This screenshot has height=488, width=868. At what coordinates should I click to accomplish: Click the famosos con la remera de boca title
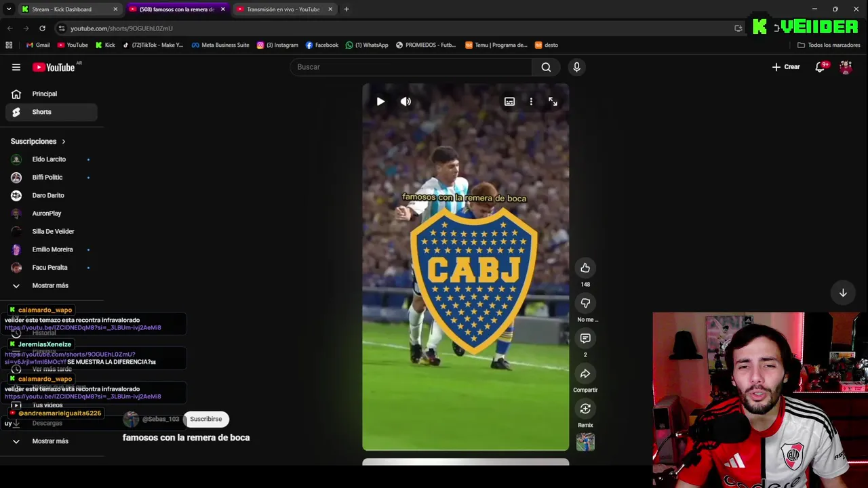[x=186, y=438]
